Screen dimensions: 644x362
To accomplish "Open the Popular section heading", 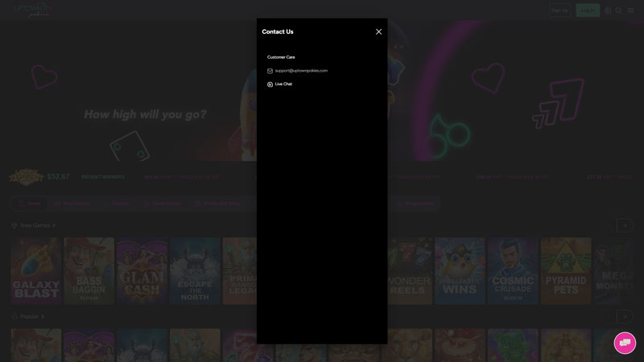I will (x=29, y=317).
